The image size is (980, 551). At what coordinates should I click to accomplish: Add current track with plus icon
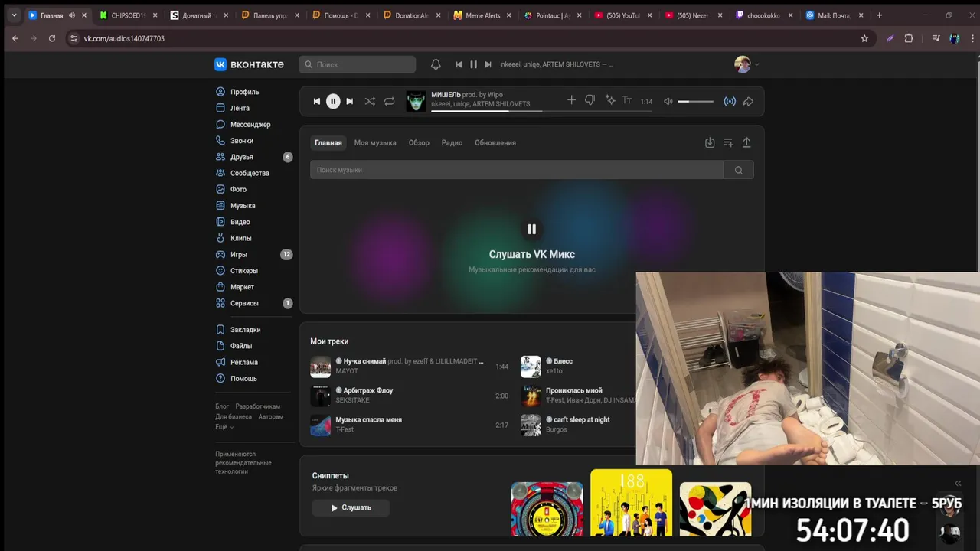(571, 100)
